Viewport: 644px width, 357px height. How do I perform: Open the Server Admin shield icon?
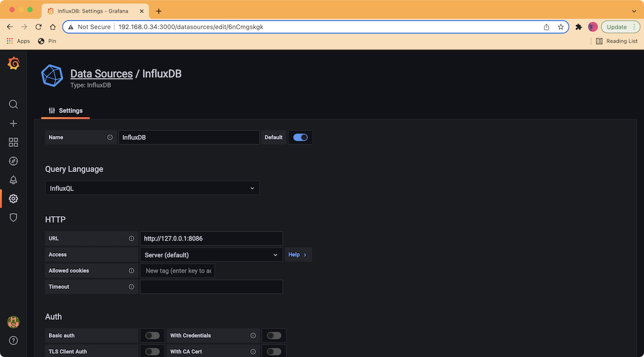point(13,217)
